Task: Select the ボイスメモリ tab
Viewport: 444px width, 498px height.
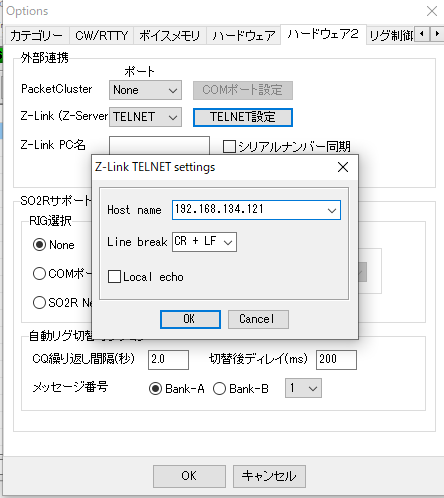Action: click(x=170, y=35)
